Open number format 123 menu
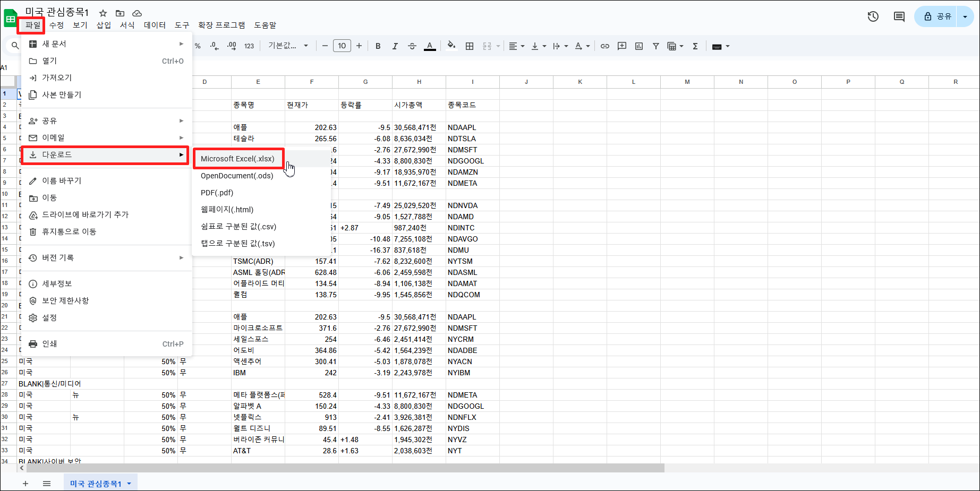The image size is (980, 491). click(249, 46)
